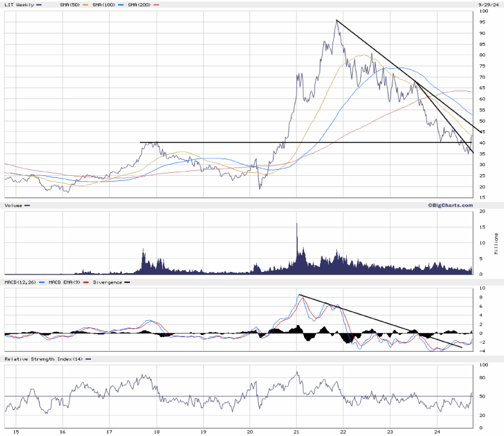Select the SMA(50) orange legend swatch
The width and height of the screenshot is (504, 436).
tap(85, 4)
